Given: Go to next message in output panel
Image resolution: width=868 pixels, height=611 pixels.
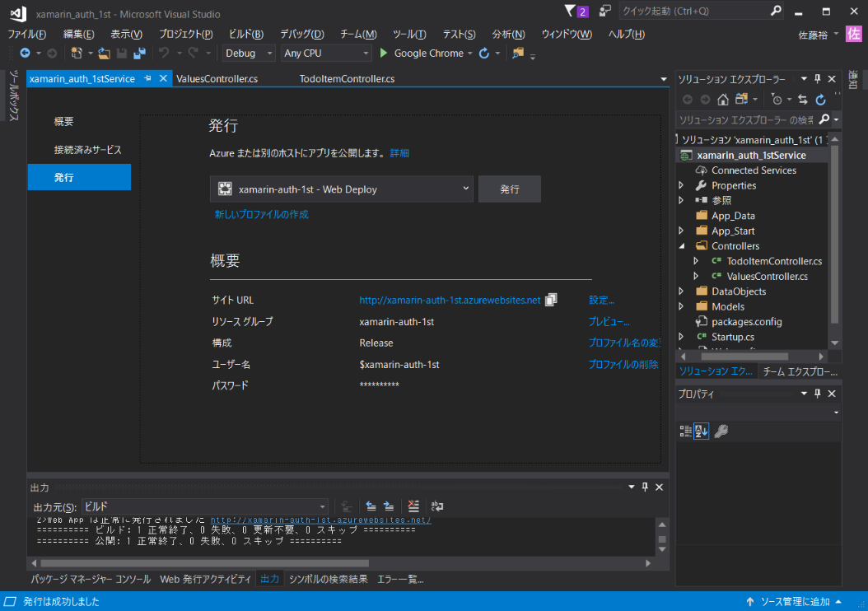Looking at the screenshot, I should point(389,506).
